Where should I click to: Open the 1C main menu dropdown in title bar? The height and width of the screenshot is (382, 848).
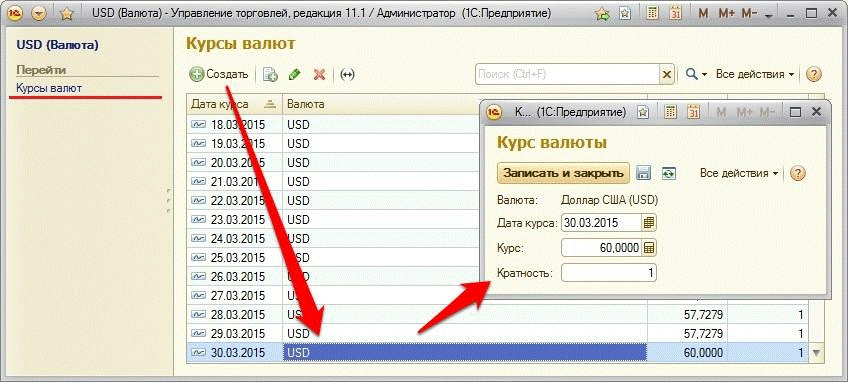coord(39,14)
